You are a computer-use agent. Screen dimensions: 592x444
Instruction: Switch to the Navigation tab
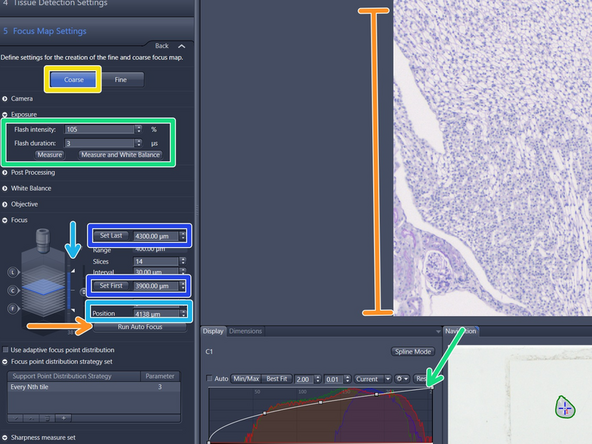point(461,331)
